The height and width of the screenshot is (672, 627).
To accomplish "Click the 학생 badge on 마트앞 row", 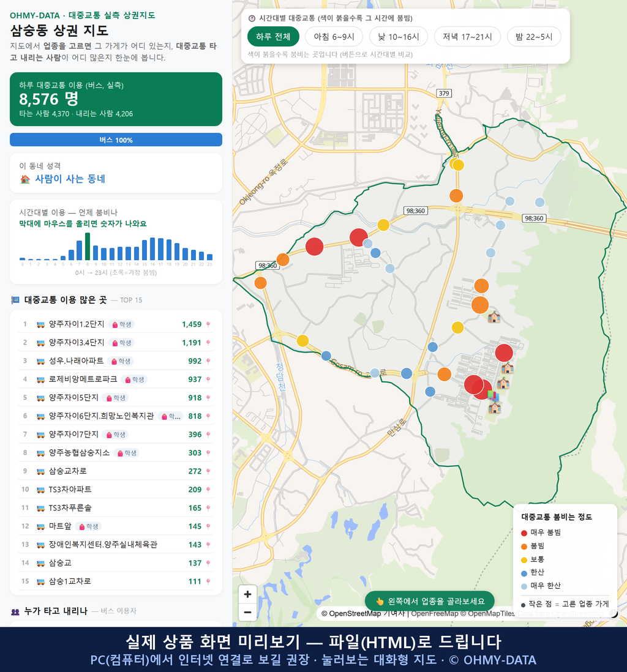I will pos(88,527).
